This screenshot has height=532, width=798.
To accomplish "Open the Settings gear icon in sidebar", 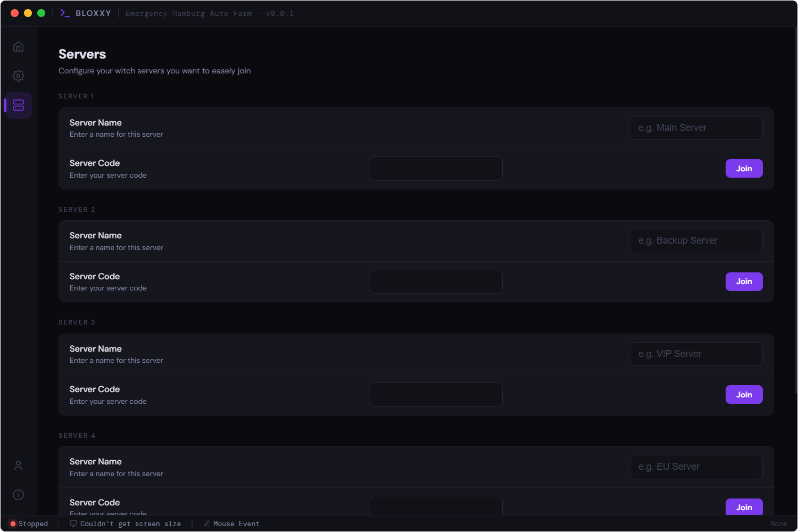I will (18, 76).
